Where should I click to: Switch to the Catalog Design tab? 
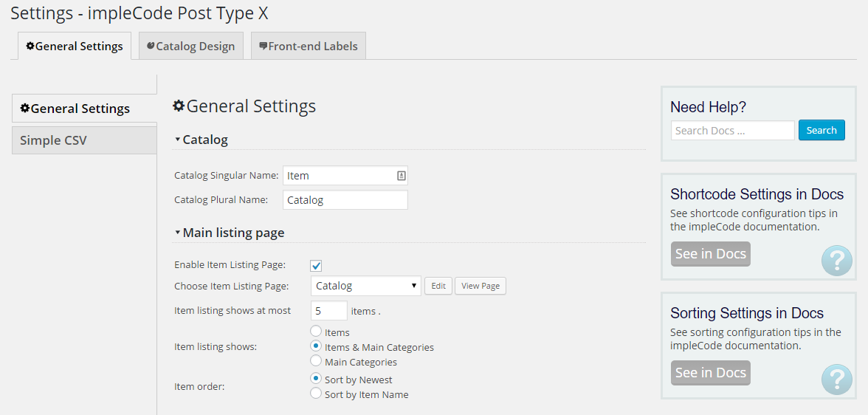click(x=190, y=46)
